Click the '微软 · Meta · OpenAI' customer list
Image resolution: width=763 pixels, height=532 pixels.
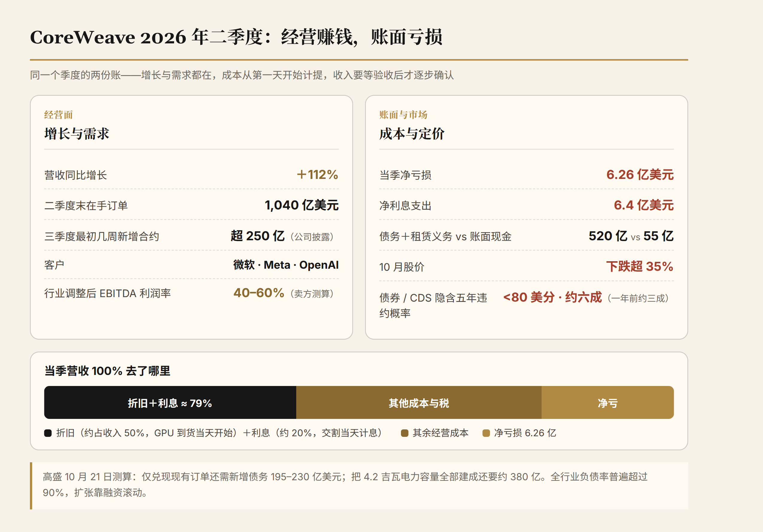[x=286, y=265]
